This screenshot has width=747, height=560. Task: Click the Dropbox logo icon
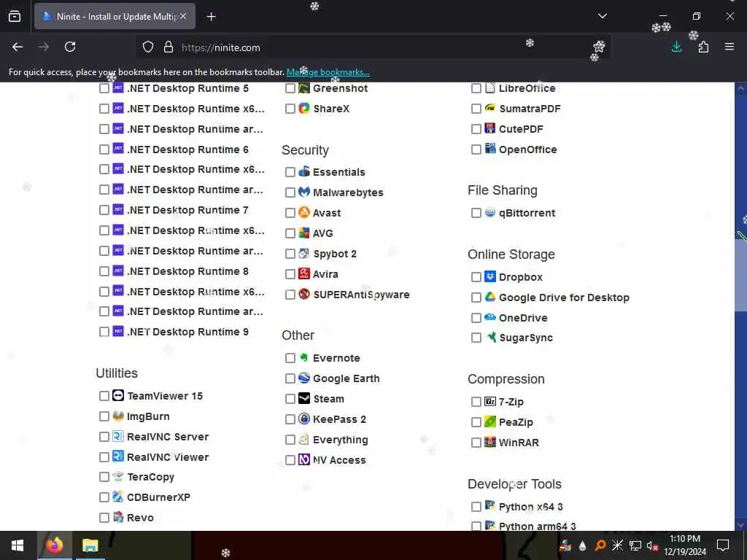point(490,276)
